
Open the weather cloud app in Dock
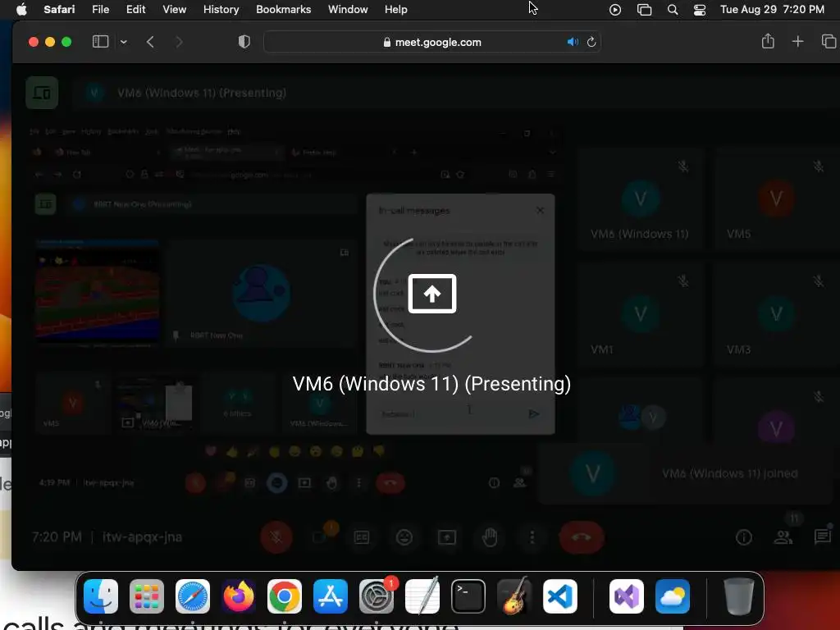[673, 596]
